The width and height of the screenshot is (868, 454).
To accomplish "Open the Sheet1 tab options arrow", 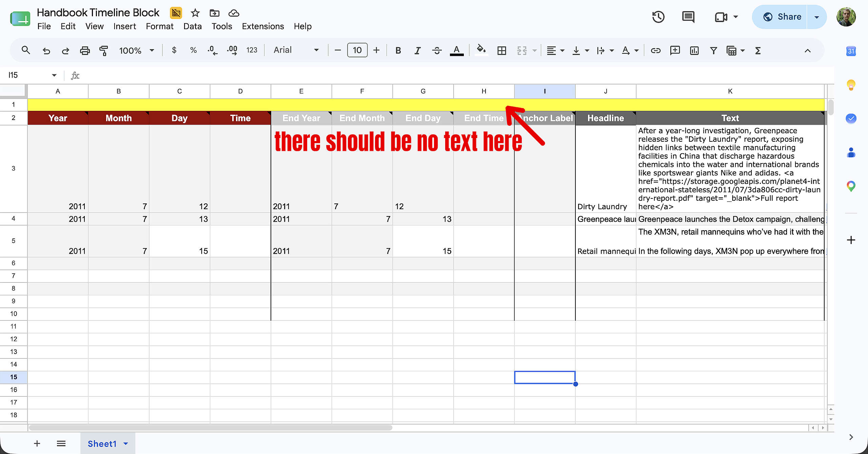I will [126, 443].
